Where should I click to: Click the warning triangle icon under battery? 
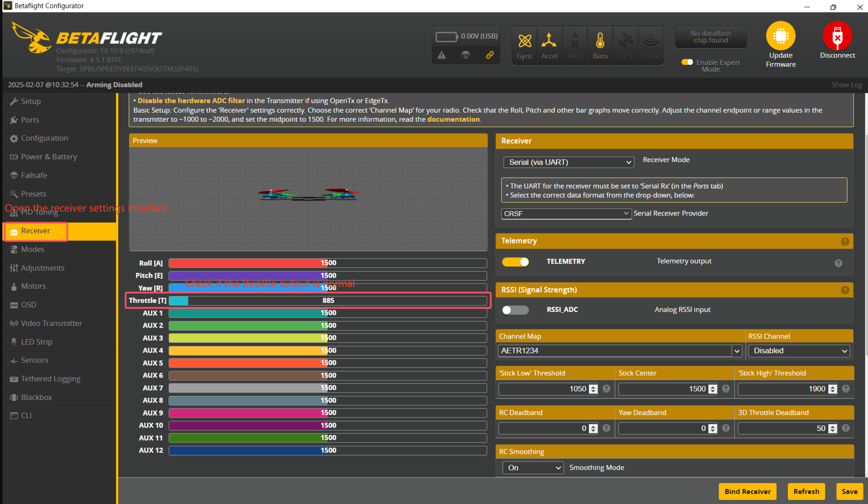point(442,55)
